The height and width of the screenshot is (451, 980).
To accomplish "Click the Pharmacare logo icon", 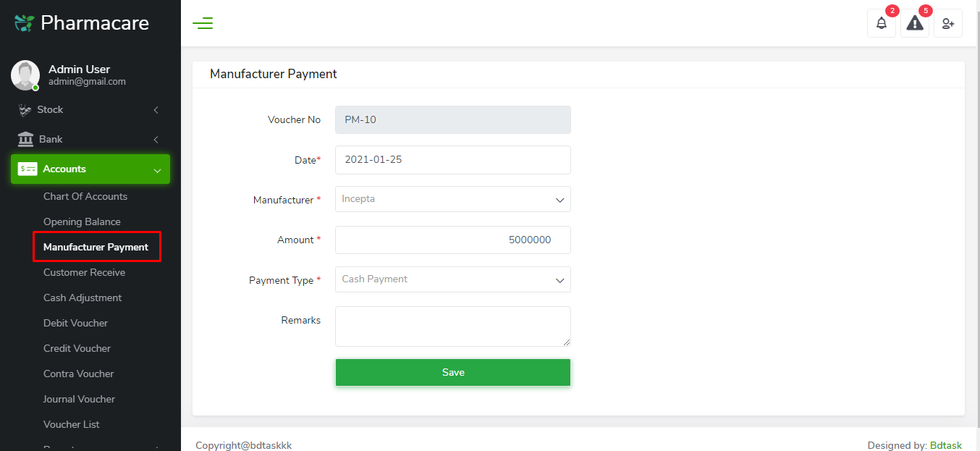I will point(22,22).
